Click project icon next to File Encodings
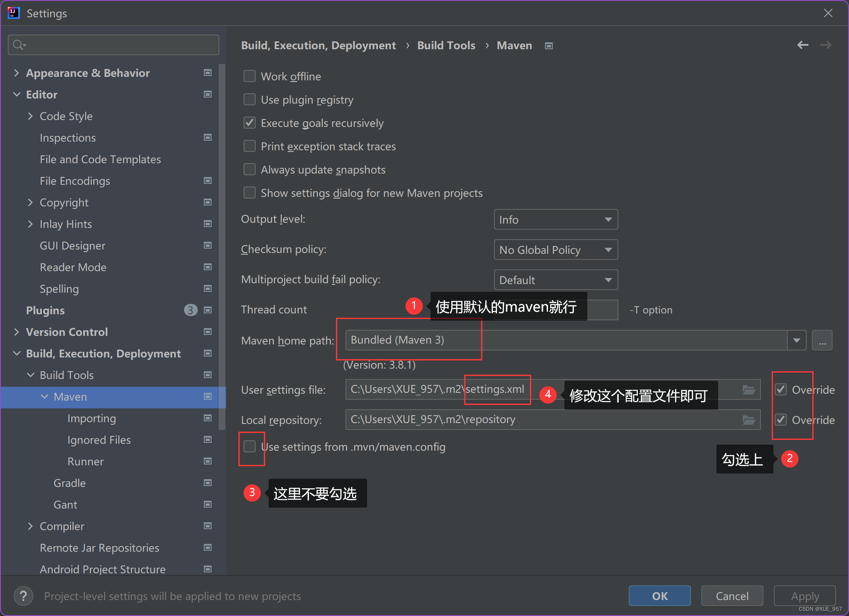This screenshot has width=849, height=616. [208, 180]
